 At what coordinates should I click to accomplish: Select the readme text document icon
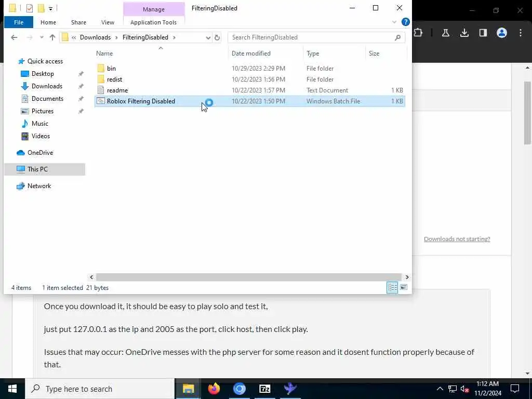click(x=101, y=90)
